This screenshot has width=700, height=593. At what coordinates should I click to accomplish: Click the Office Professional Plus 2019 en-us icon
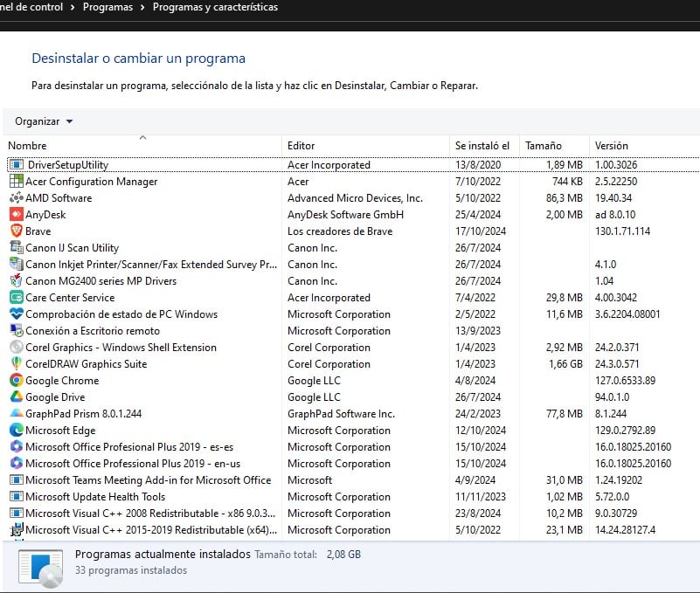coord(17,463)
